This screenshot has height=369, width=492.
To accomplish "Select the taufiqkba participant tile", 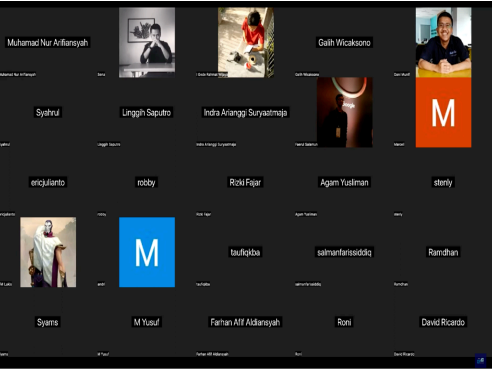I will (x=246, y=252).
